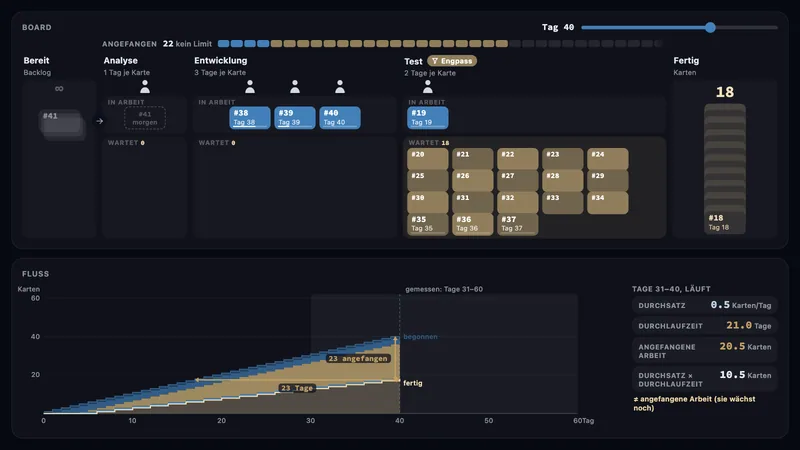800x450 pixels.
Task: Click the 'TAGE 31–40, LÄUFT' heading
Action: click(671, 289)
